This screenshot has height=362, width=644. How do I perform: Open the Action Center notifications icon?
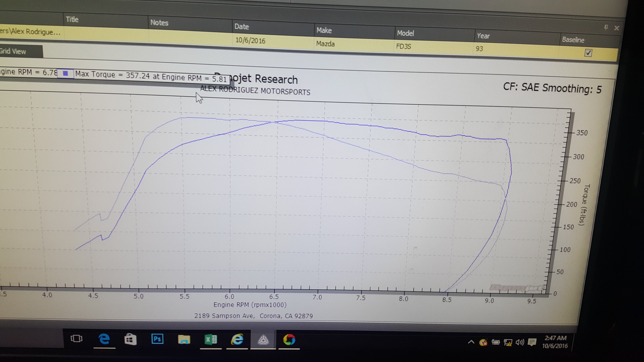(532, 342)
